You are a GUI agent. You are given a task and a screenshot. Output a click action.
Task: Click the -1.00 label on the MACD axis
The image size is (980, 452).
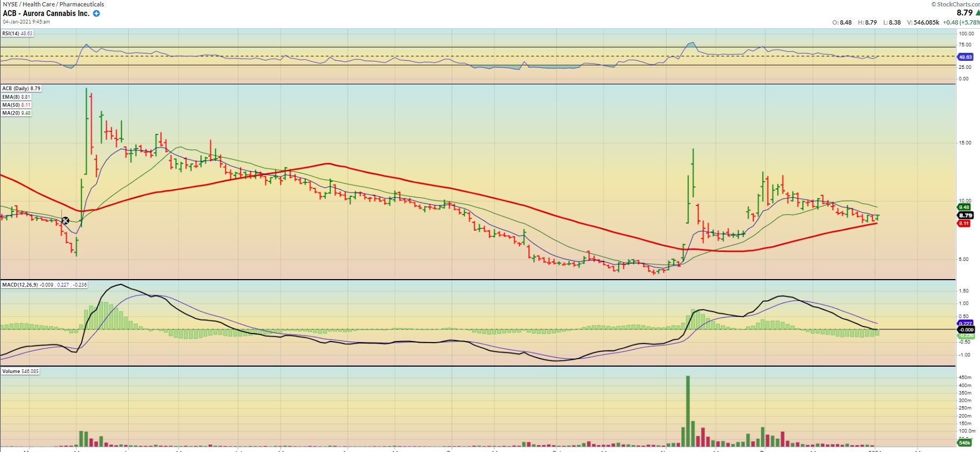coord(963,355)
